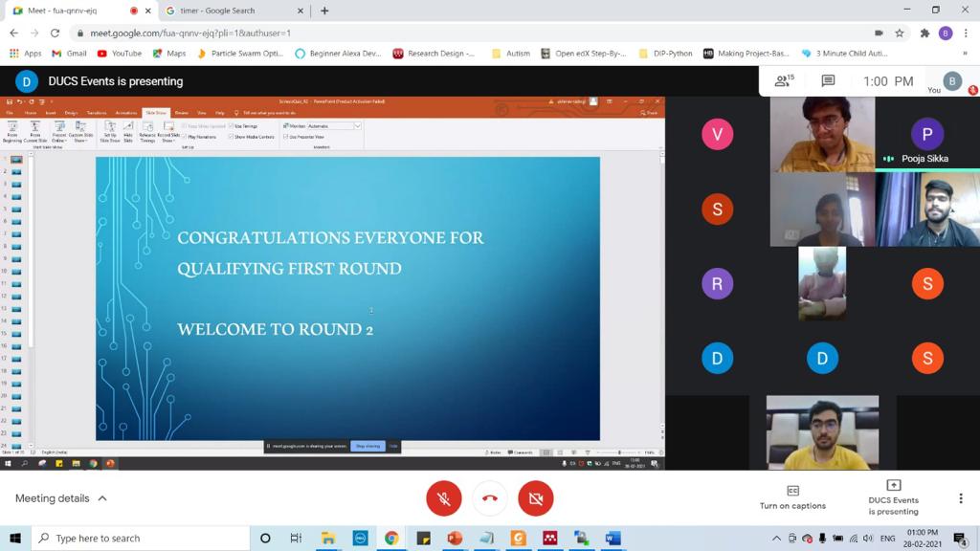Expand the Meeting details panel
This screenshot has height=551, width=980.
click(x=61, y=498)
